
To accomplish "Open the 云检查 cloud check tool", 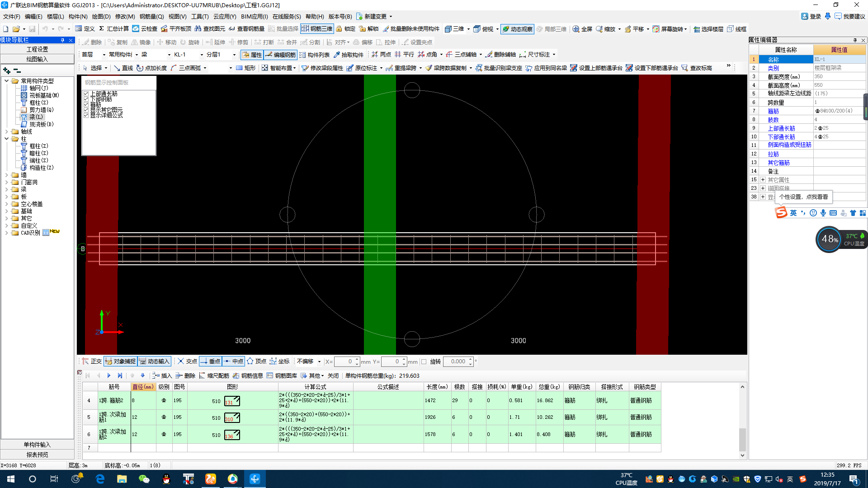I will (145, 29).
